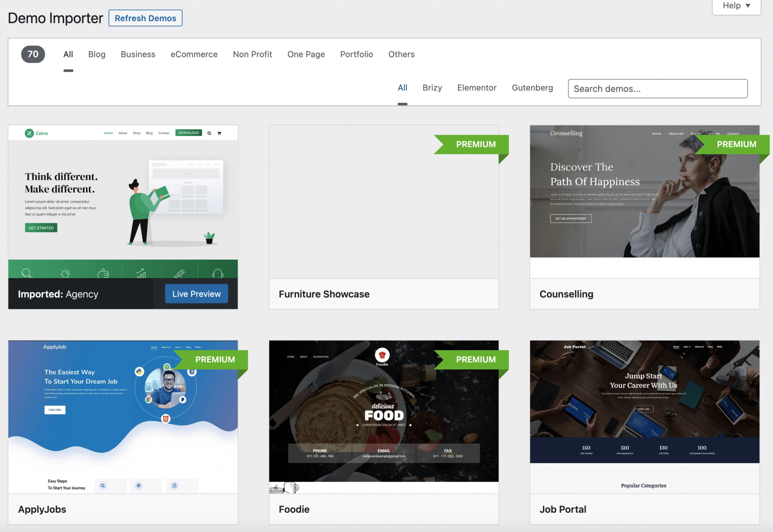Switch to the Blog category tab
The image size is (773, 532).
[x=97, y=54]
